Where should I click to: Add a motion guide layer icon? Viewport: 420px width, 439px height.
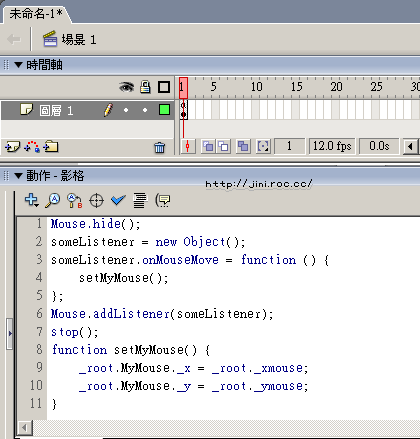32,146
